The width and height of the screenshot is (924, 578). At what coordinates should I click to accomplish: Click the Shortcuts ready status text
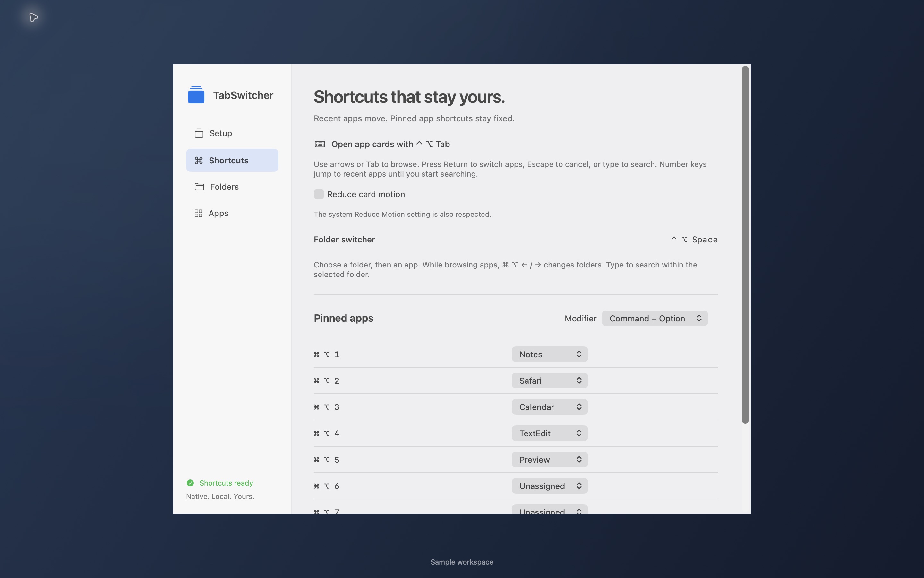pyautogui.click(x=227, y=483)
